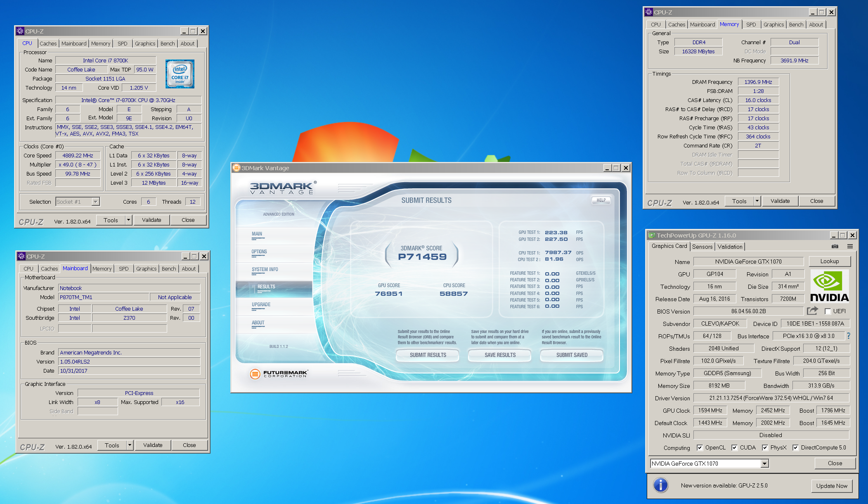The width and height of the screenshot is (868, 504).
Task: Select Bench tab in CPU-Z CPU window
Action: pos(168,43)
